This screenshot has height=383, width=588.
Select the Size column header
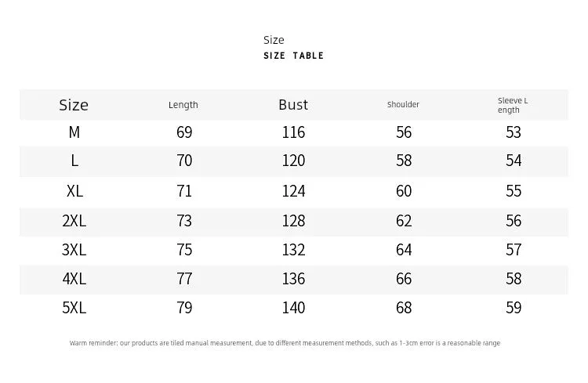coord(74,105)
